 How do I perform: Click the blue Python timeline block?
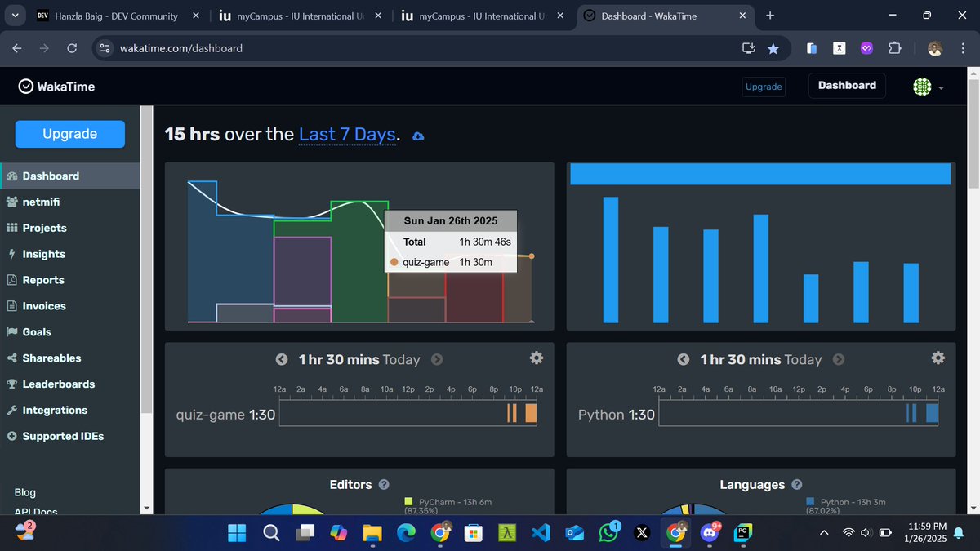(933, 413)
